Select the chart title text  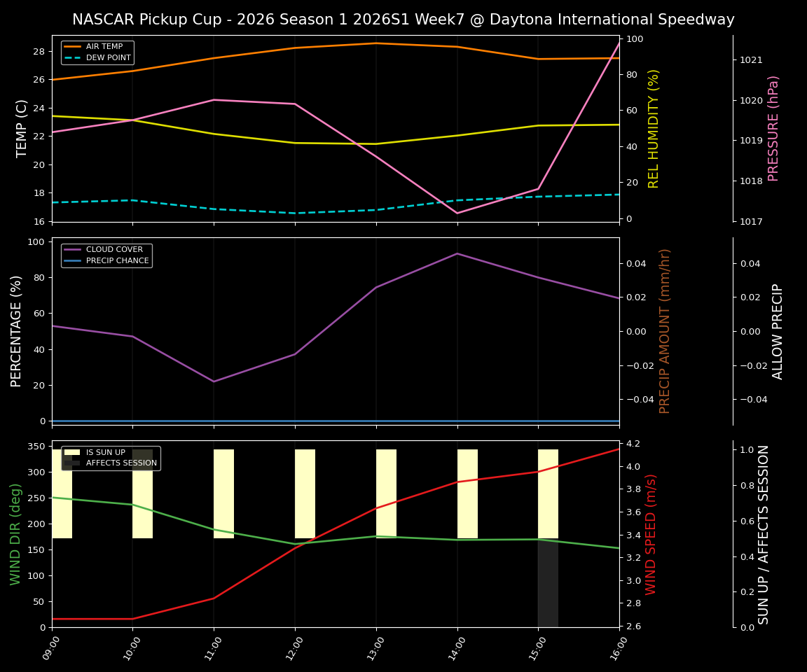click(x=403, y=20)
